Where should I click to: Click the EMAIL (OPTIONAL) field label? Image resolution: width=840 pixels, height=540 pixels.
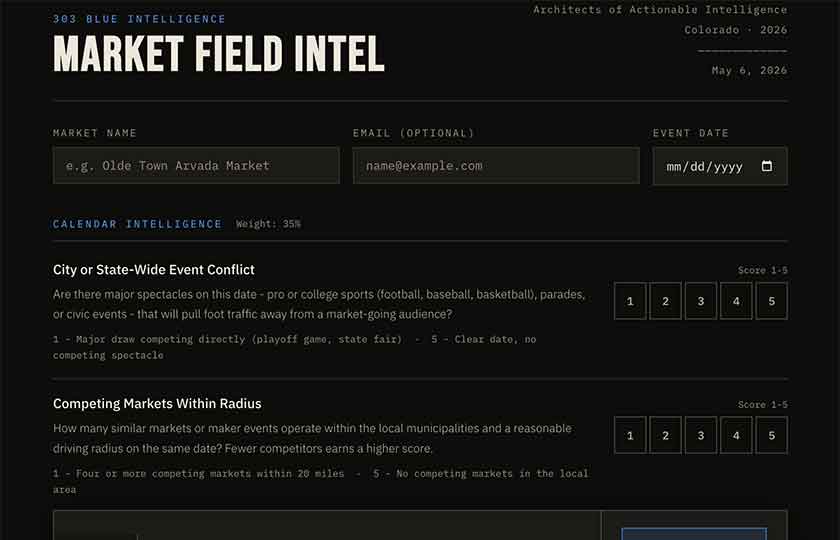414,133
